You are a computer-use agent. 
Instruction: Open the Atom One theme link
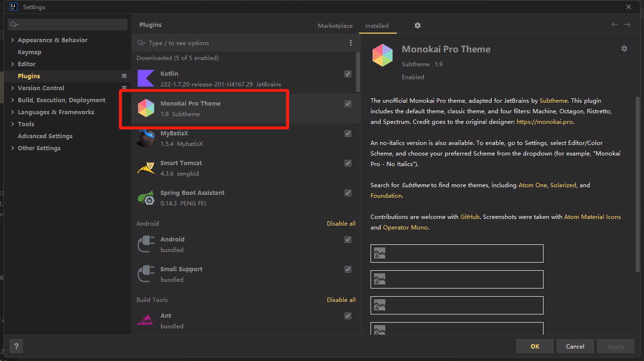(533, 185)
